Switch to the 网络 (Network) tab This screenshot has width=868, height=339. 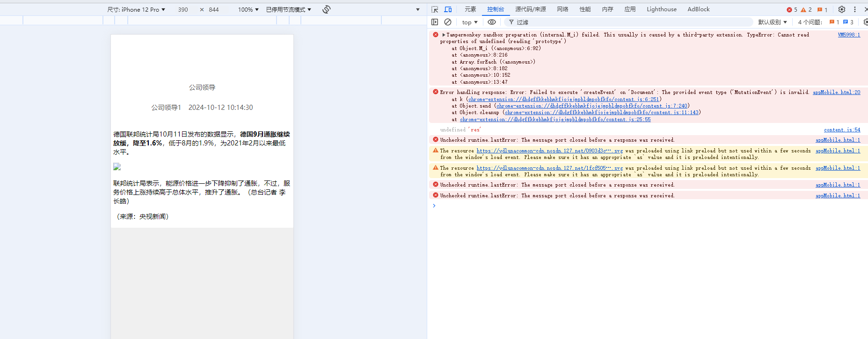(562, 9)
